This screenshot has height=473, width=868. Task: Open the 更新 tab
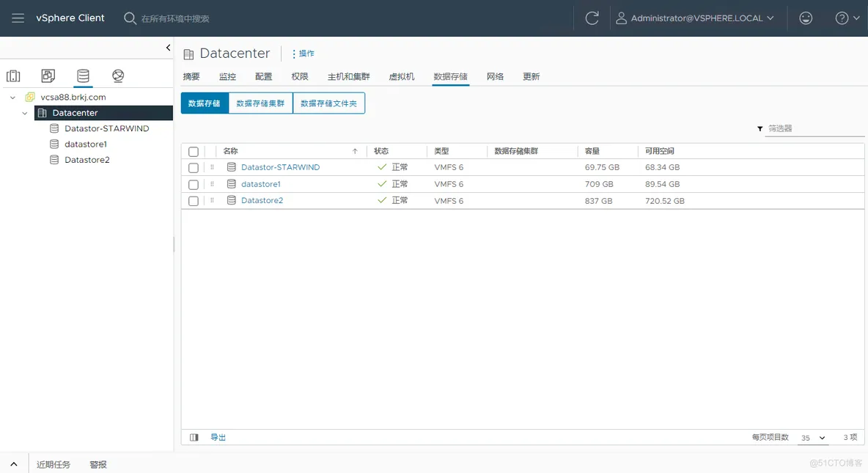(x=531, y=76)
